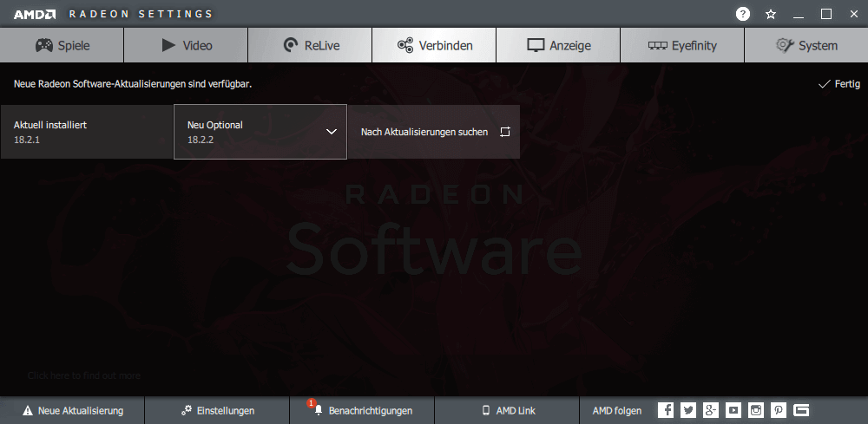868x424 pixels.
Task: Click the AMD folgen label
Action: pyautogui.click(x=617, y=411)
